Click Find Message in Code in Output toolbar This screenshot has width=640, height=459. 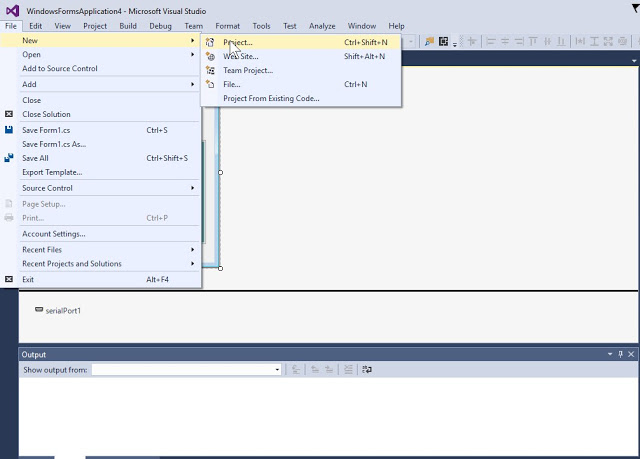[296, 370]
